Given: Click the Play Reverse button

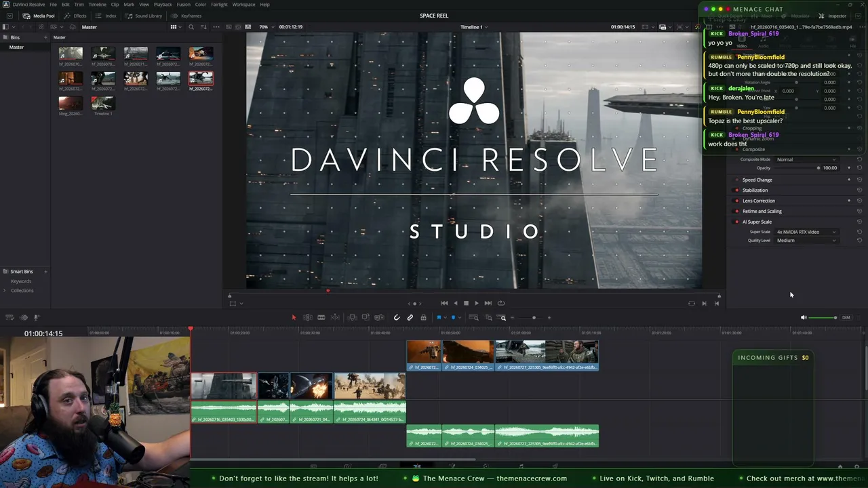Looking at the screenshot, I should point(455,303).
